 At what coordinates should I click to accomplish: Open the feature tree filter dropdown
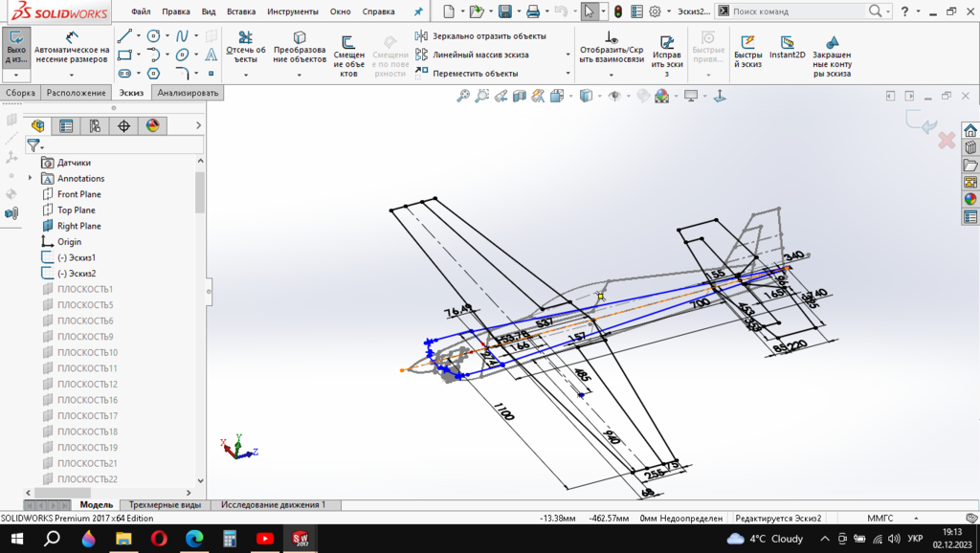point(35,145)
